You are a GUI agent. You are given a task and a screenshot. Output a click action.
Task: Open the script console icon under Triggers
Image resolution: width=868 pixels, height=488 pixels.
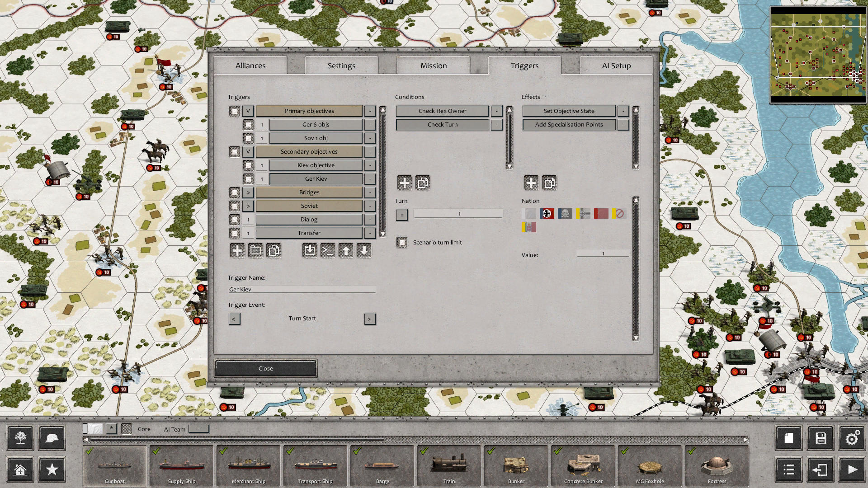click(x=328, y=250)
